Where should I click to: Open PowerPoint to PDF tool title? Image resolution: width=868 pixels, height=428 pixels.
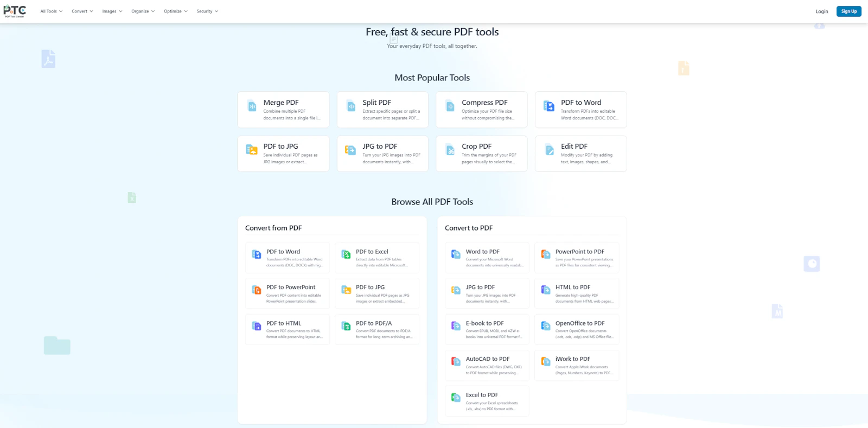point(580,252)
